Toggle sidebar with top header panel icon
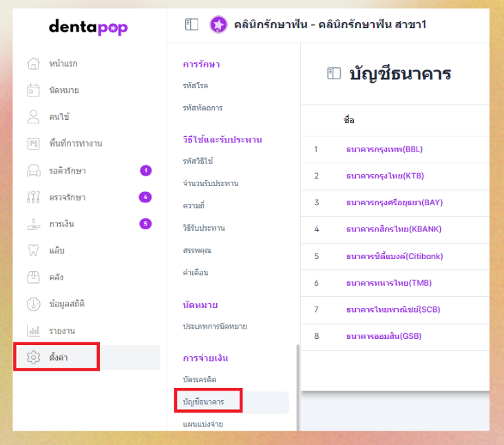This screenshot has width=504, height=445. click(x=191, y=24)
